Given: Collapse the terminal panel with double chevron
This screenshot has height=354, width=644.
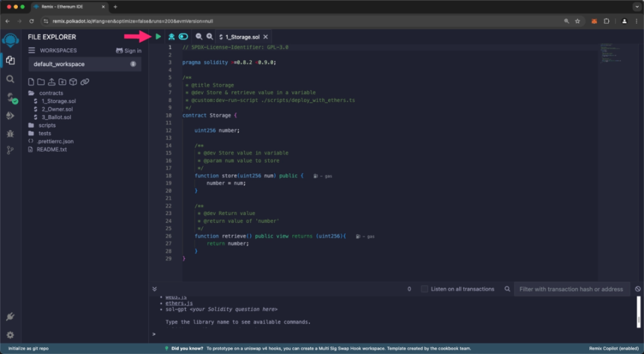Looking at the screenshot, I should click(154, 289).
